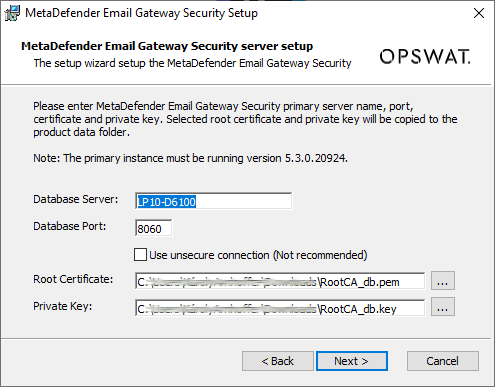Image resolution: width=495 pixels, height=387 pixels.
Task: Click the OPSWAT logo in the header
Action: click(425, 56)
